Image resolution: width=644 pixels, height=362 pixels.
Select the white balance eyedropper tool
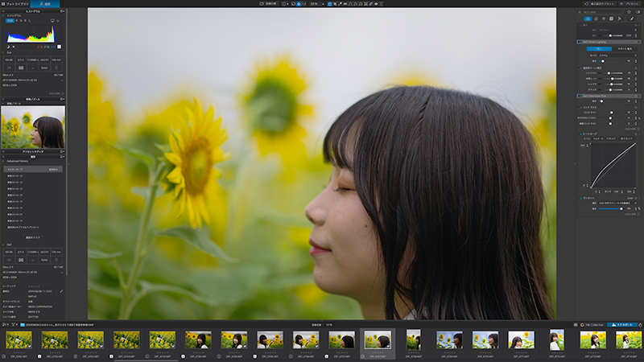click(340, 4)
